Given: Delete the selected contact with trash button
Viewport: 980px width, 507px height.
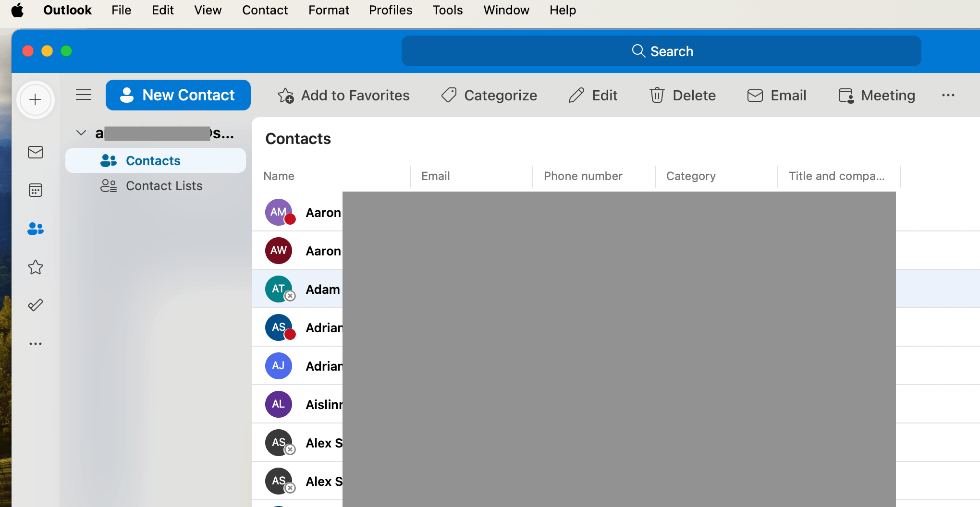Looking at the screenshot, I should coord(683,96).
